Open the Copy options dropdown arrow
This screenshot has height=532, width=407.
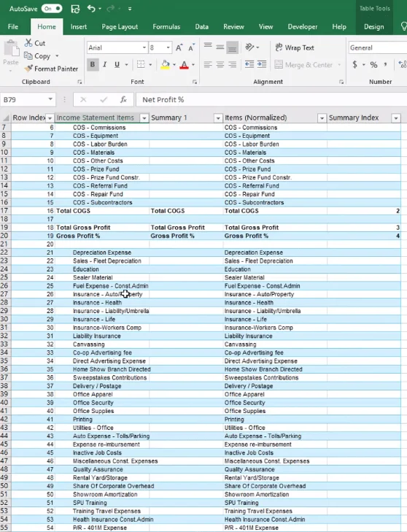tap(57, 55)
